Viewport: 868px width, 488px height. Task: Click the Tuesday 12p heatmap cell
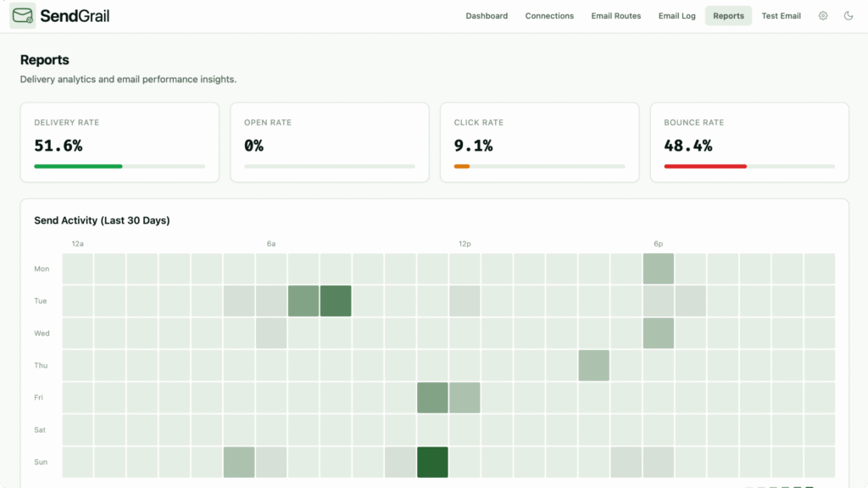point(465,301)
